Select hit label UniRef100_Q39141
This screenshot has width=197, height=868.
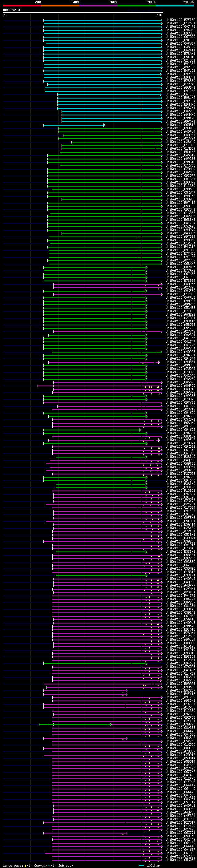[x=180, y=612]
